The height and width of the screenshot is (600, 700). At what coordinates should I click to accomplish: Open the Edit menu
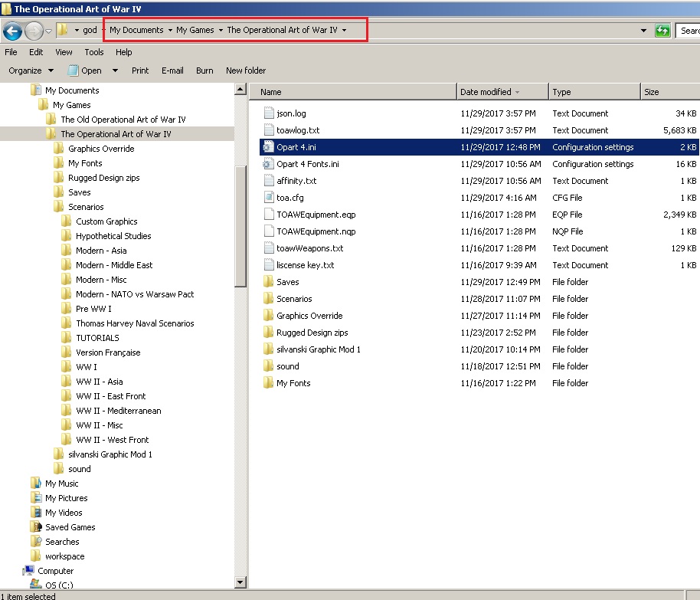[x=36, y=52]
